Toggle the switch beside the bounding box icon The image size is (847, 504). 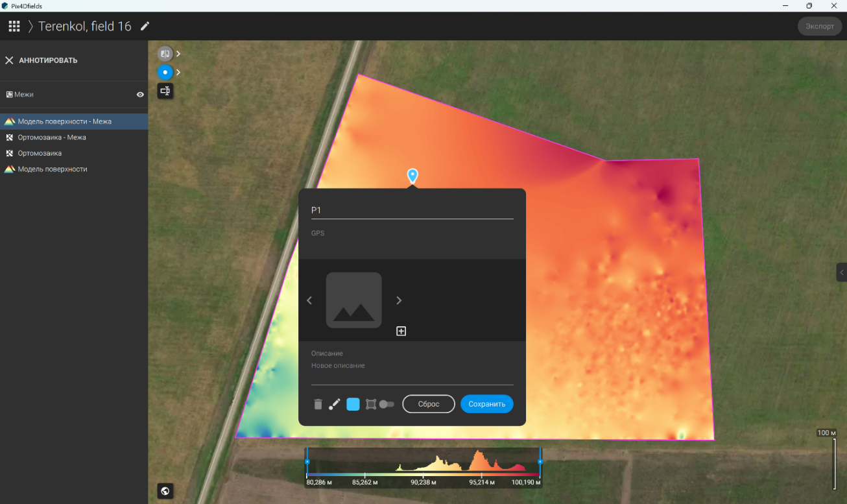(x=387, y=404)
